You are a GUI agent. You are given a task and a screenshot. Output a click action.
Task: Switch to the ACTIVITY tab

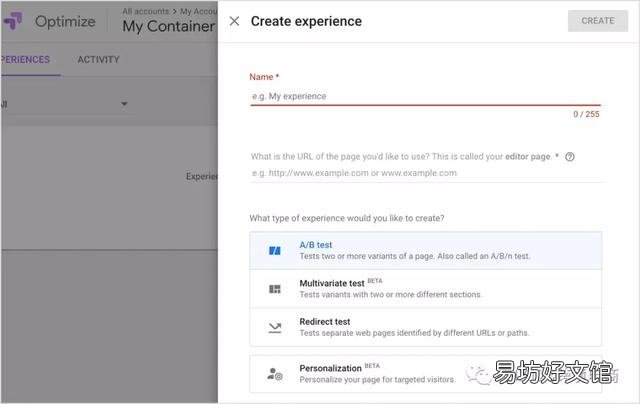pos(98,60)
